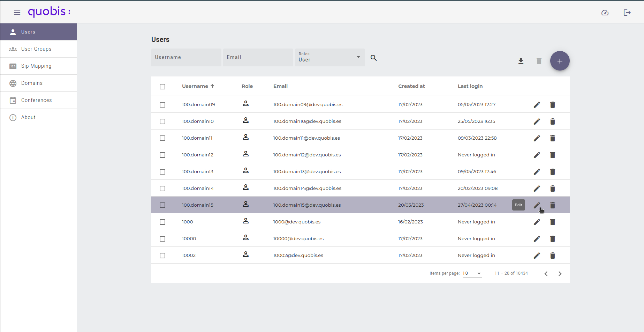Open the Roles filter dropdown
The image size is (644, 332).
point(330,57)
